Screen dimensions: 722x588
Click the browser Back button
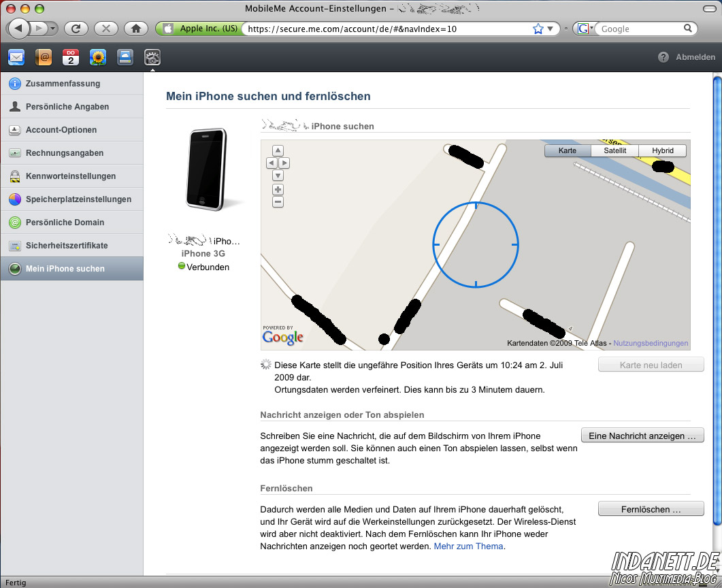pyautogui.click(x=18, y=29)
